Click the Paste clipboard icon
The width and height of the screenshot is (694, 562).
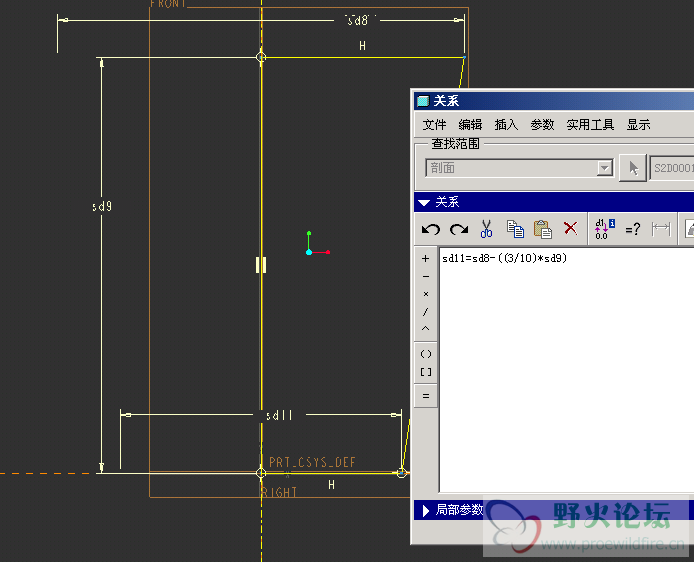543,229
